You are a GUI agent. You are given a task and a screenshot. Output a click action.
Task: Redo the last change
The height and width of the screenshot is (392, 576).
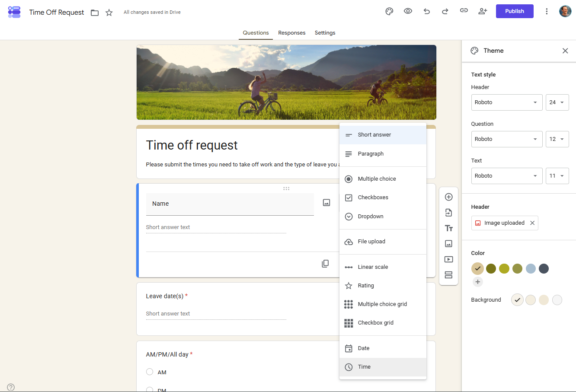445,11
